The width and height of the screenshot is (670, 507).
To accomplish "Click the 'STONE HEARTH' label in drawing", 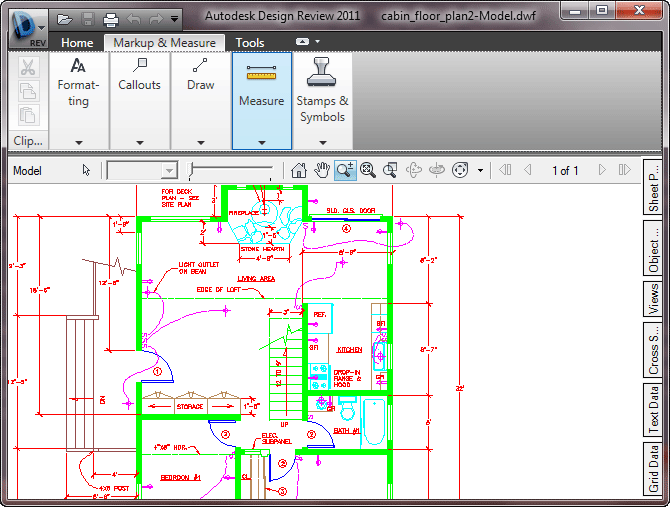I will [263, 249].
